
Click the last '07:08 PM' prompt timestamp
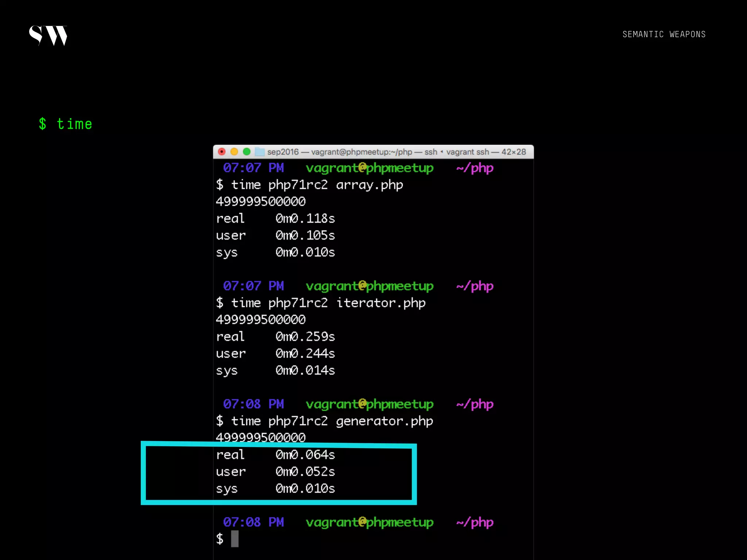click(253, 522)
